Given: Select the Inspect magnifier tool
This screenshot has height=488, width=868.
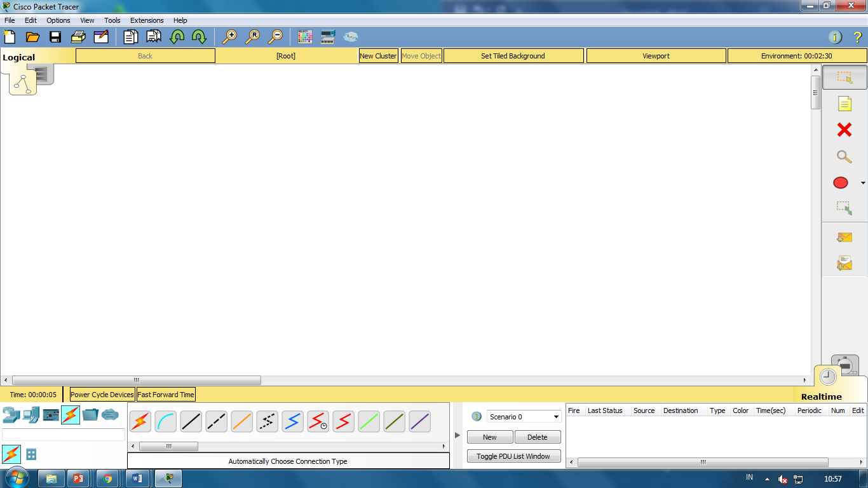Looking at the screenshot, I should 844,156.
